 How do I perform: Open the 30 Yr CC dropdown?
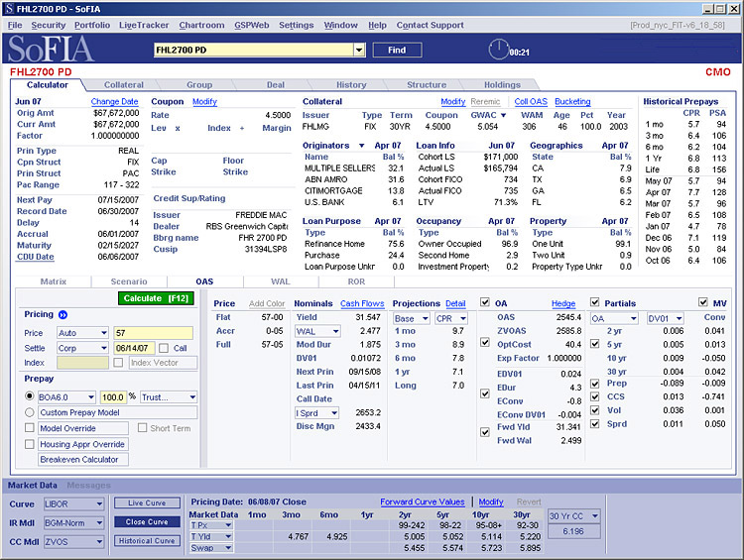point(574,515)
